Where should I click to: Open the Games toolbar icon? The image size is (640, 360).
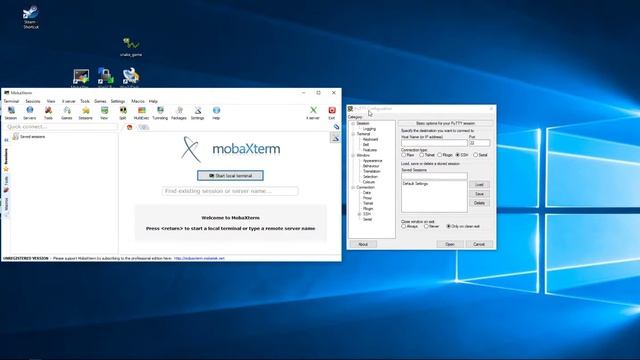point(67,113)
